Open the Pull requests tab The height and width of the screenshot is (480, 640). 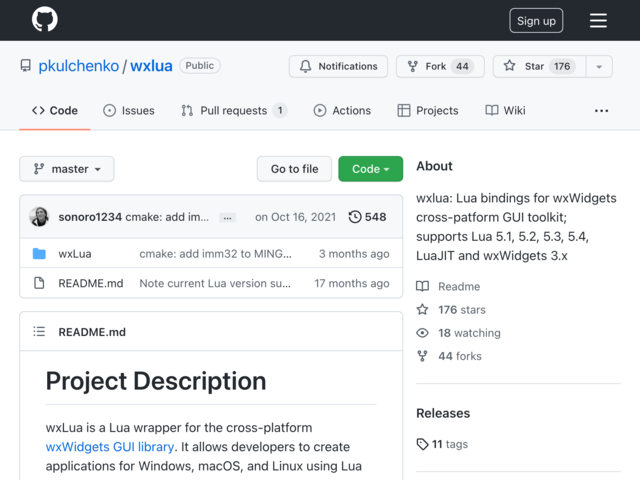coord(234,111)
